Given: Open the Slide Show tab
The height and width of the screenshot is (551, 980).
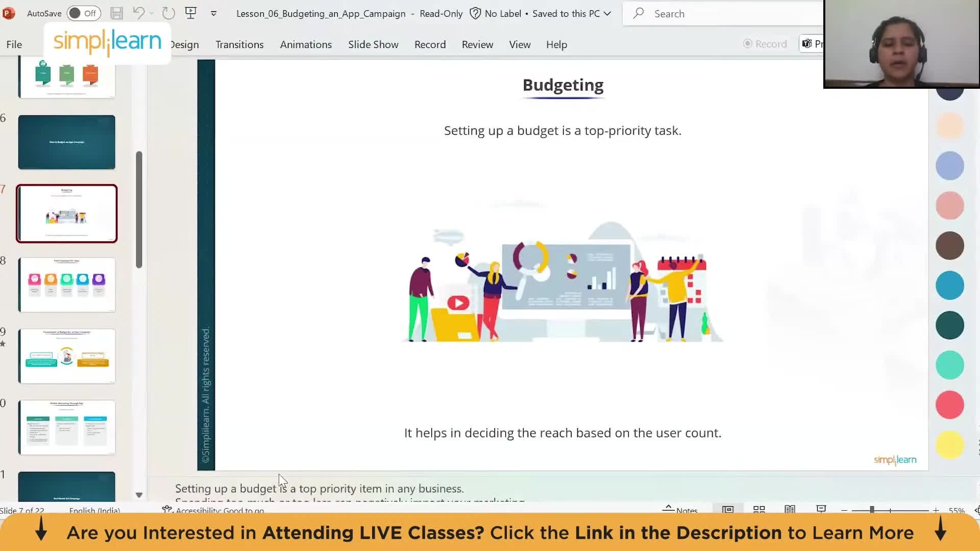Looking at the screenshot, I should (x=373, y=44).
